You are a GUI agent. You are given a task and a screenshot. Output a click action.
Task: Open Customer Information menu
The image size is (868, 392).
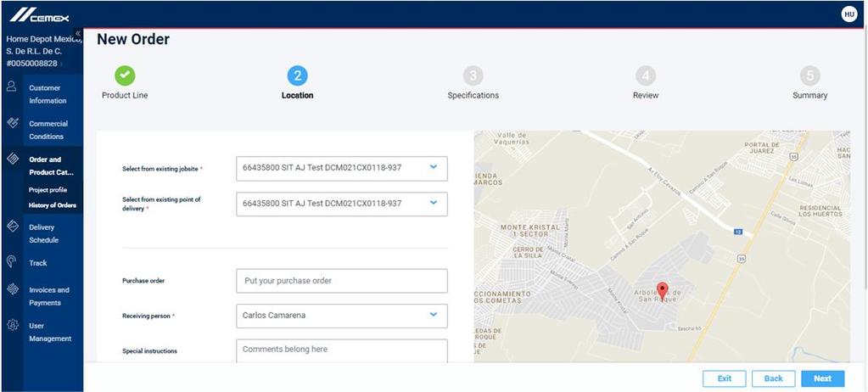(x=48, y=94)
